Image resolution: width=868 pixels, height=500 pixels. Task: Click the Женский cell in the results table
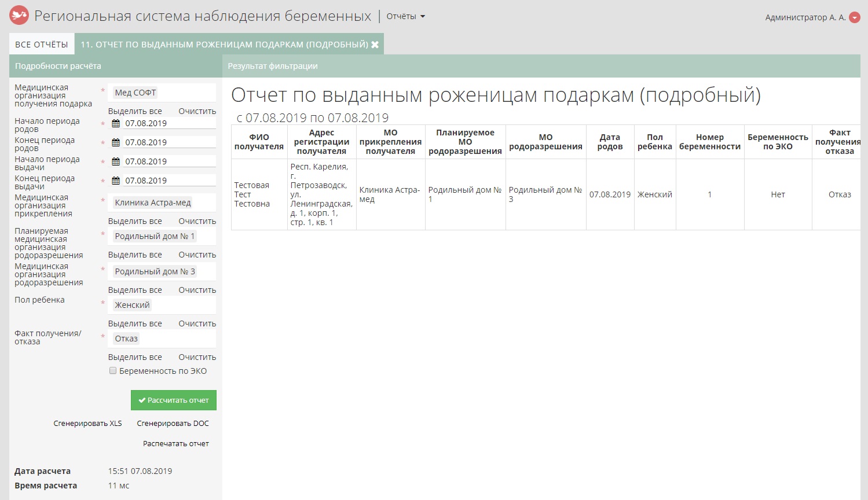click(x=655, y=194)
